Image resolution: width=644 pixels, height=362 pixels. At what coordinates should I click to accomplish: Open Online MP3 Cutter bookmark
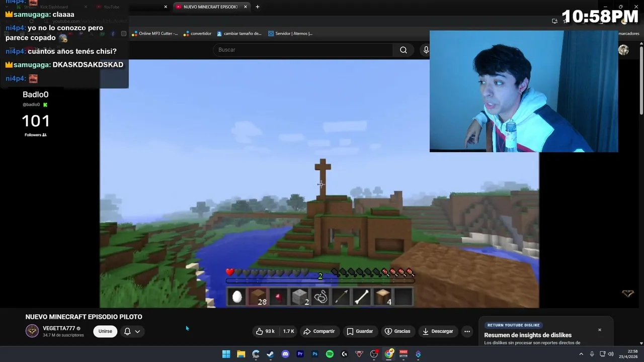(154, 34)
